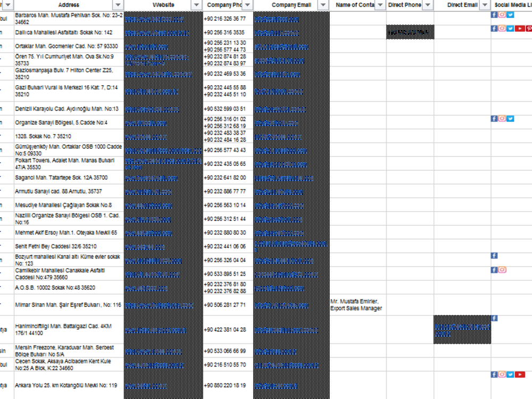The width and height of the screenshot is (532, 399).
Task: Select address 'Ortaklar Mah. Gocmenler Cad. No: 57 93330'
Action: point(66,46)
